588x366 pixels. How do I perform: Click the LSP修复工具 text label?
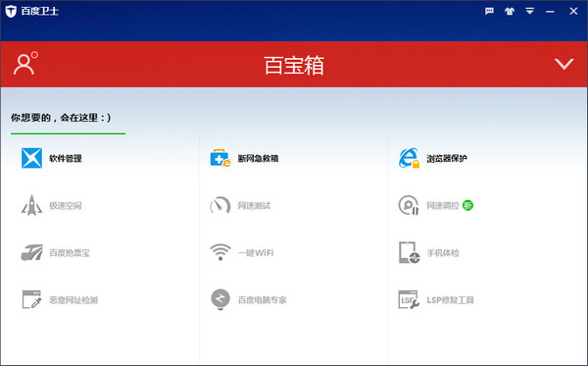click(450, 300)
